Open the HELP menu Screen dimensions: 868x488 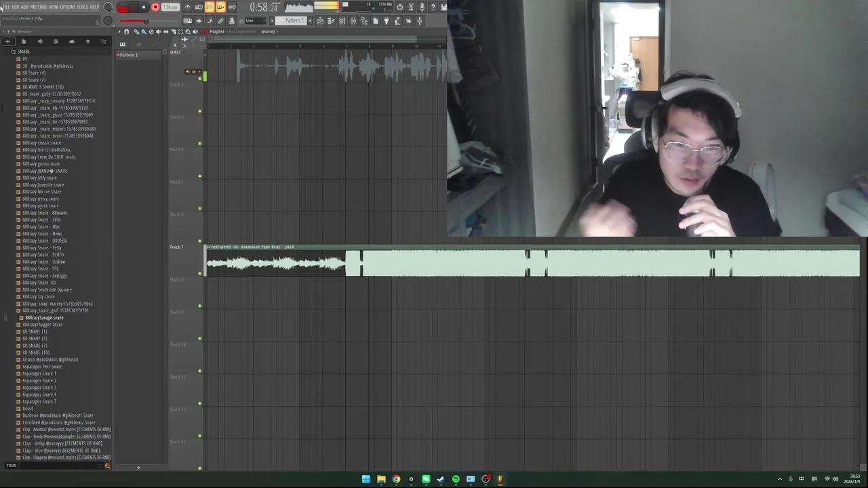[94, 7]
